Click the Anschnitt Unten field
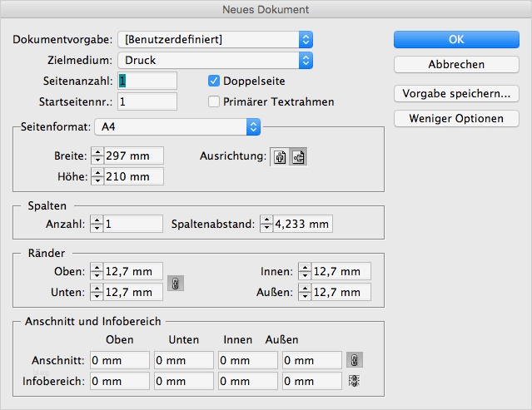 pyautogui.click(x=184, y=360)
